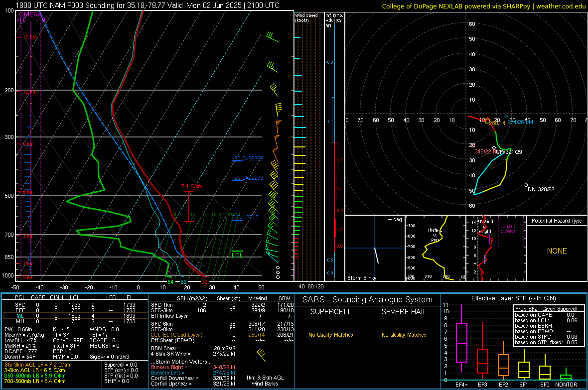Viewport: 588px width, 390px height.
Task: Select the EFF parcel row
Action: 75,310
